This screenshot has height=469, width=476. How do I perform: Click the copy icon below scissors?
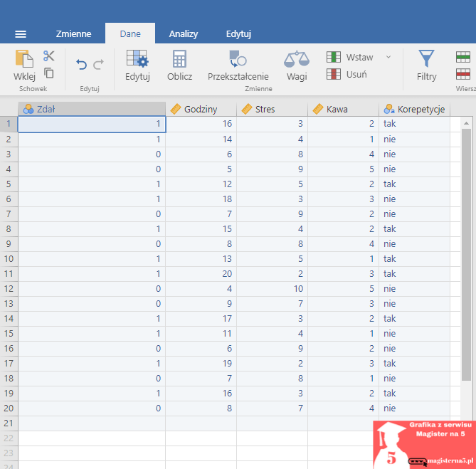coord(49,73)
